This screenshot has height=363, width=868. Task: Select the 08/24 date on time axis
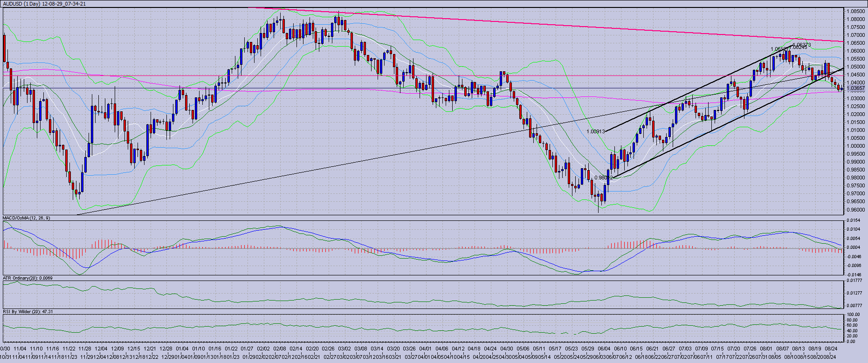831,348
